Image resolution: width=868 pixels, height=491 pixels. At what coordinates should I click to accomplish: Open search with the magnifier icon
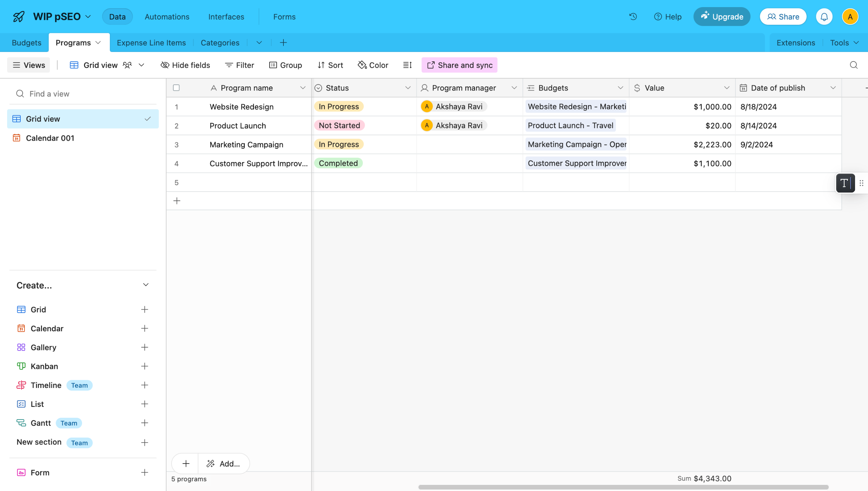point(853,65)
